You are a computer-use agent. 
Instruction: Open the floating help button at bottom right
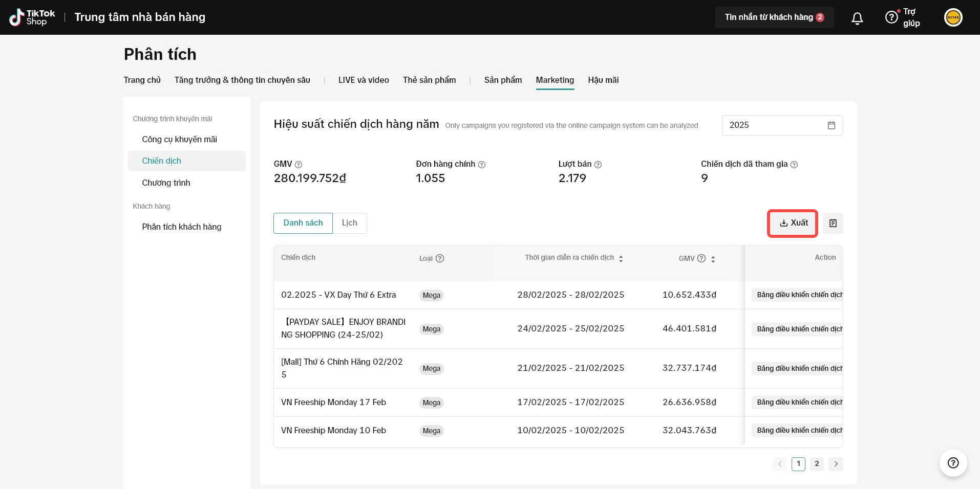(953, 463)
